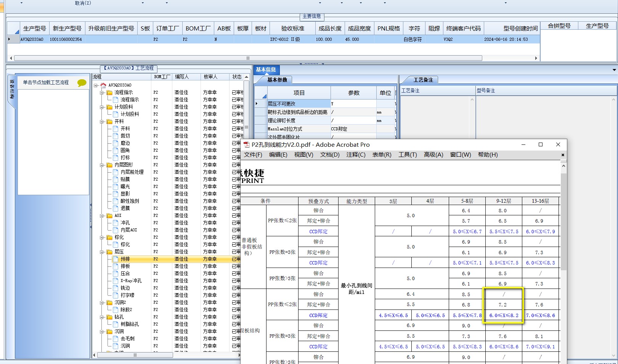
Task: Click 单击节点加载工艺流程 button
Action: (46, 82)
